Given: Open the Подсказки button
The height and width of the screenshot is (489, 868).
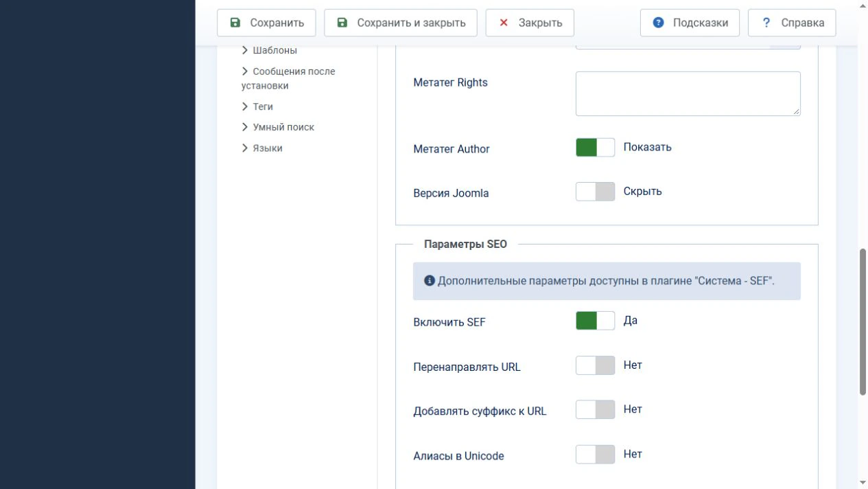Looking at the screenshot, I should (690, 23).
